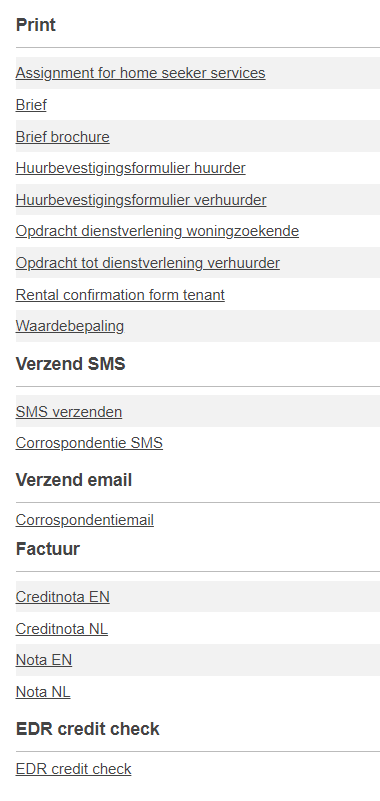The height and width of the screenshot is (801, 380).
Task: Open Nota NL invoice
Action: [x=43, y=692]
